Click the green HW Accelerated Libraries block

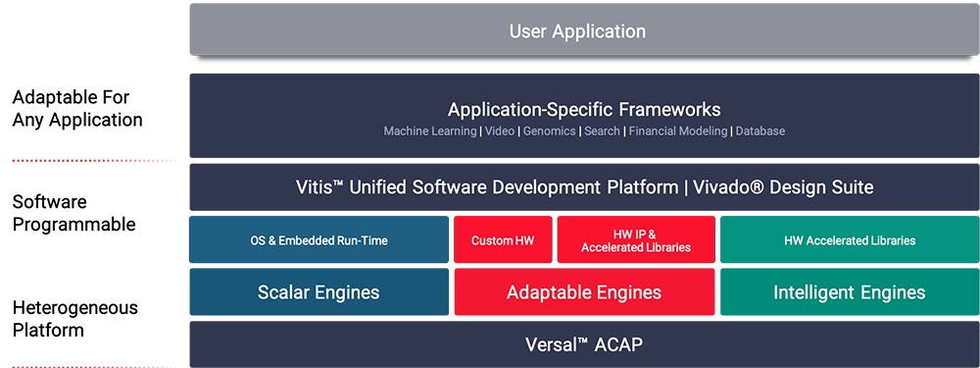pos(850,239)
